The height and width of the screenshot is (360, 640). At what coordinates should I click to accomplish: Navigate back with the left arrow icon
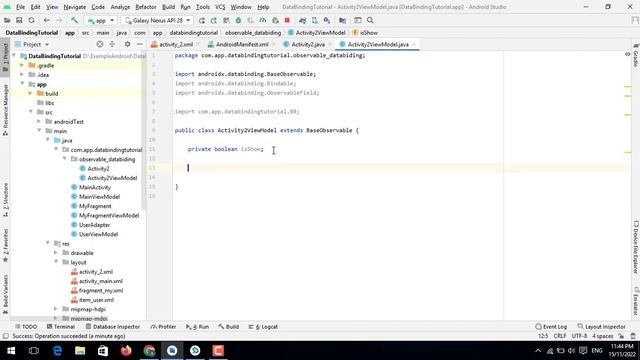click(47, 20)
